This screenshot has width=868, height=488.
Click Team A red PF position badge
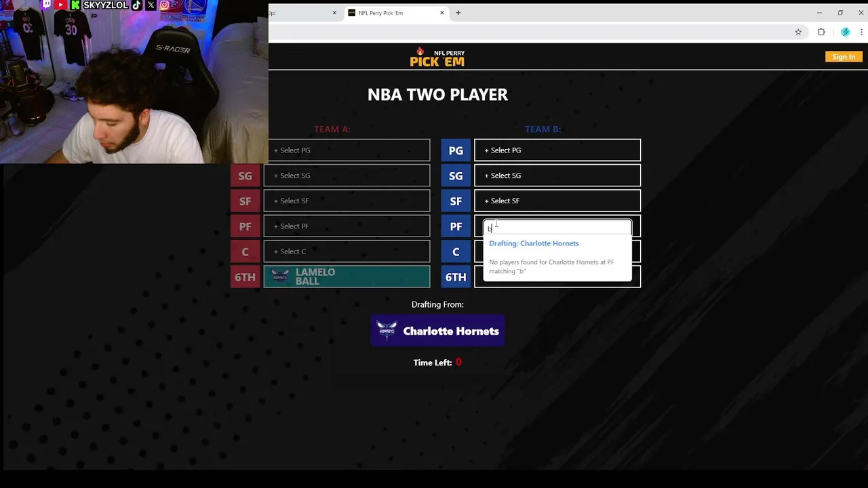[x=245, y=226]
